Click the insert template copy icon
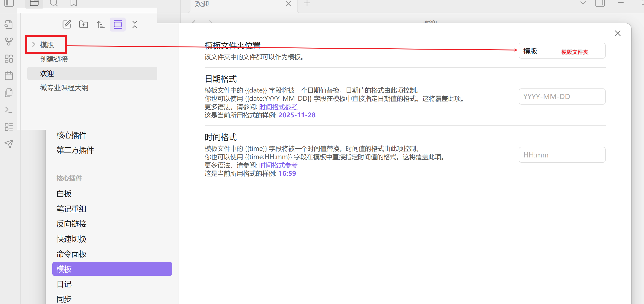The image size is (644, 304). click(x=9, y=93)
